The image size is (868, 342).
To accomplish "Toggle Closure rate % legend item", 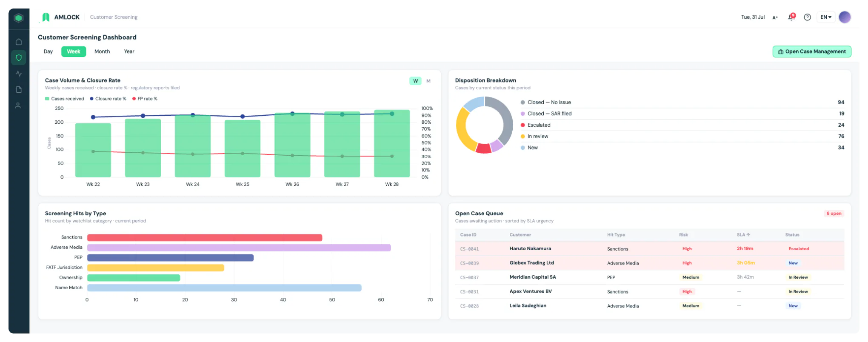I will click(x=108, y=99).
